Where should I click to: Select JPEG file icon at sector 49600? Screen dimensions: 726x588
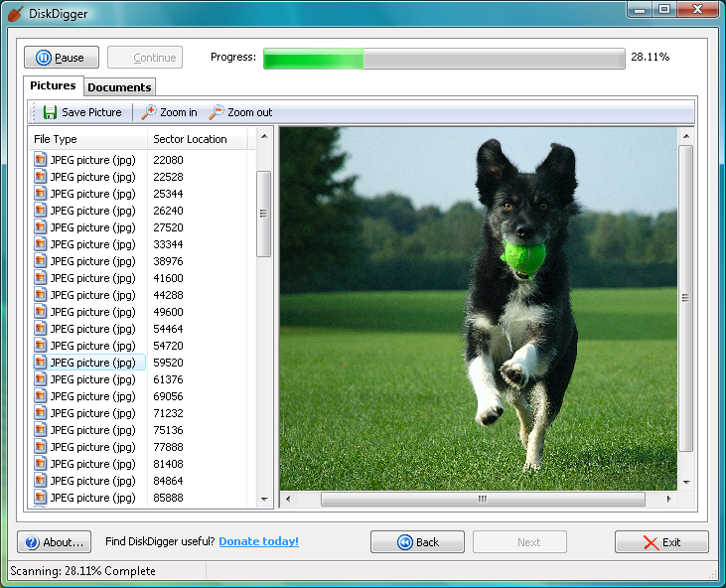[x=41, y=312]
